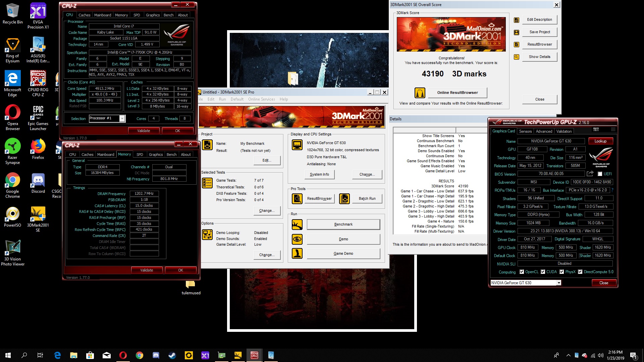Click the taskbar clock showing 2:16 PM
The height and width of the screenshot is (362, 644).
pos(615,355)
